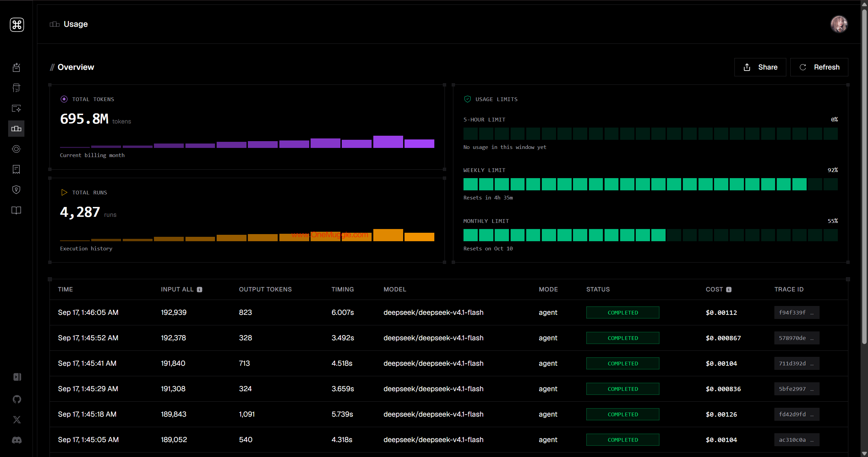The image size is (868, 457).
Task: Open the user profile avatar
Action: point(839,24)
